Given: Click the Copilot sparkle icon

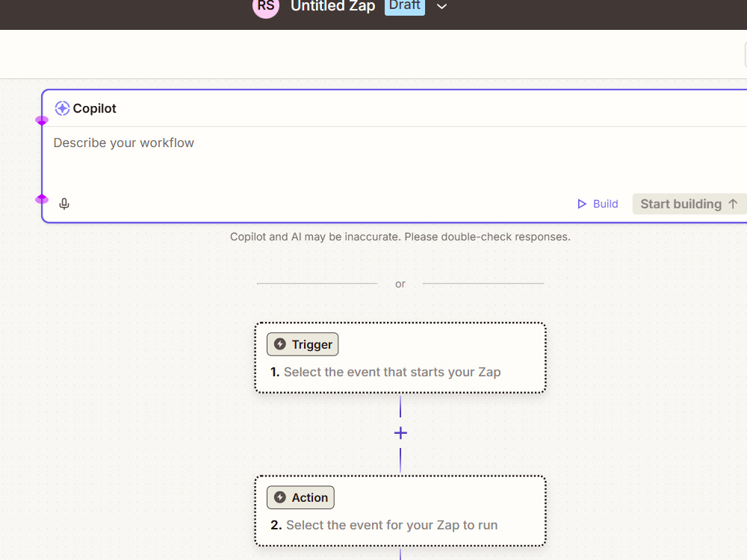Looking at the screenshot, I should [x=62, y=108].
